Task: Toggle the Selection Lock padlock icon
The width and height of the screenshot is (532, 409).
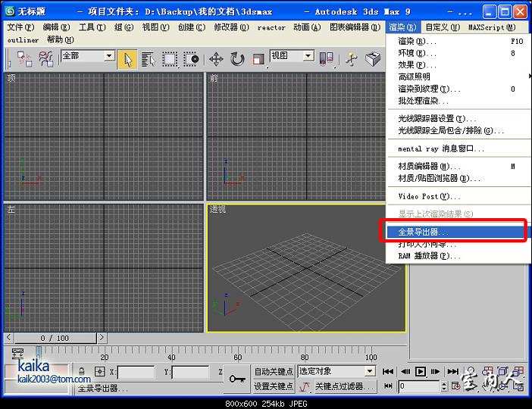Action: click(81, 371)
